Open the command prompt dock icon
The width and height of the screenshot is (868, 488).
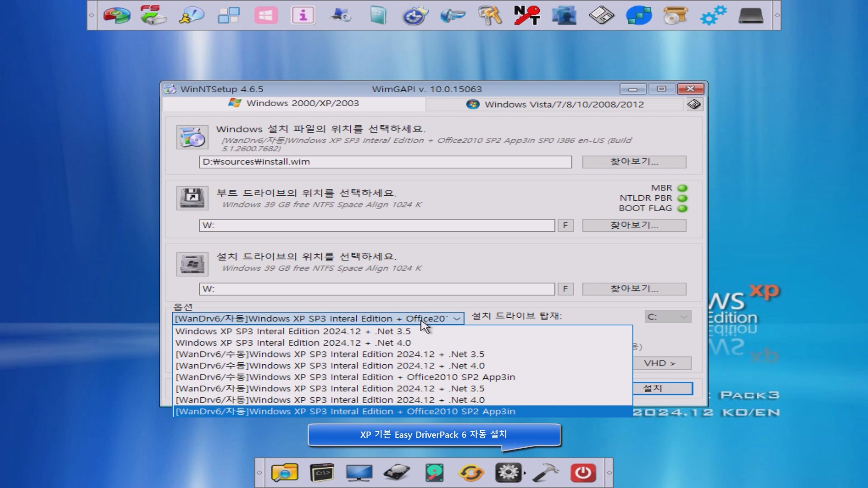(x=322, y=473)
